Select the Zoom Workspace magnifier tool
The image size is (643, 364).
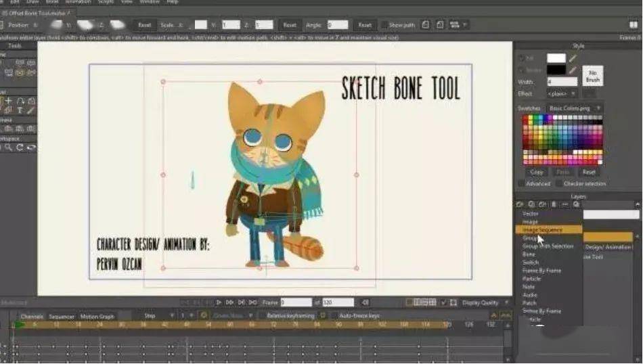click(8, 147)
